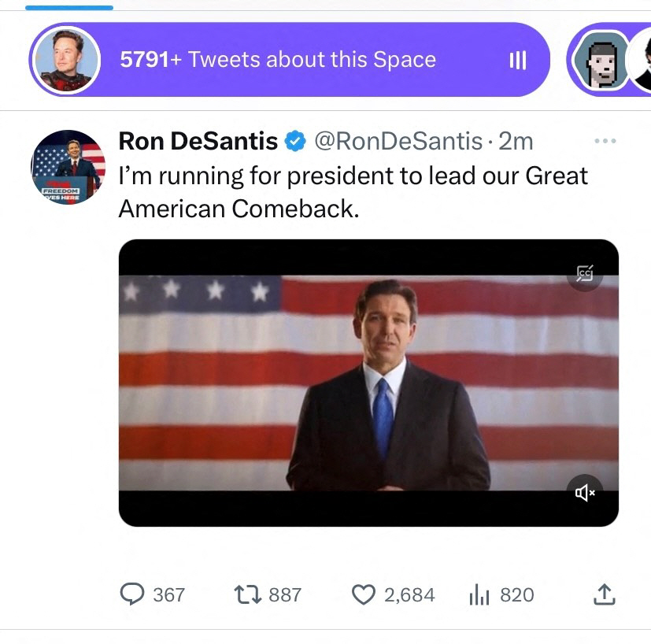
Task: Tap the "2m" tweet timestamp
Action: click(x=516, y=142)
